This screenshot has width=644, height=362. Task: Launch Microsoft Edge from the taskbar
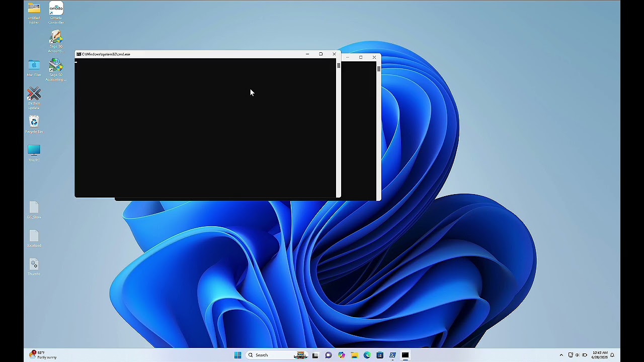click(367, 355)
